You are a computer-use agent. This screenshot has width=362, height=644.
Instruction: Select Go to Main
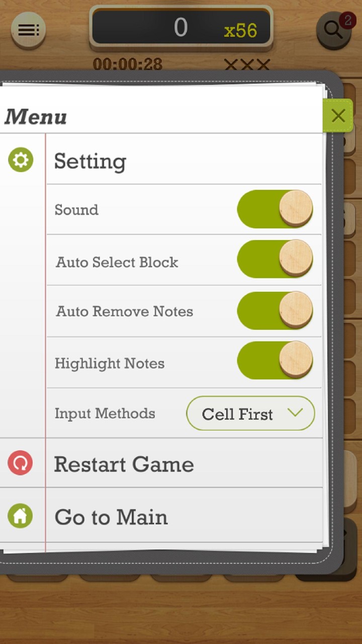(111, 516)
